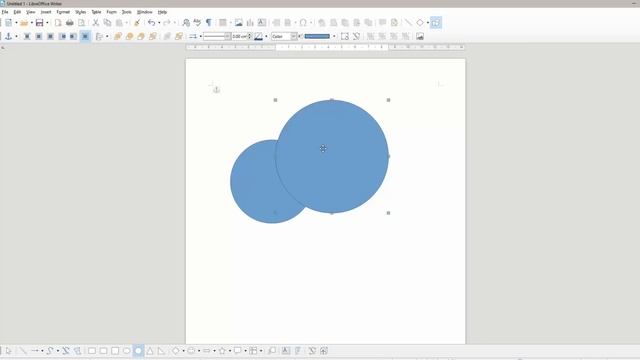This screenshot has width=640, height=360.
Task: Click the Copy icon
Action: point(107,23)
